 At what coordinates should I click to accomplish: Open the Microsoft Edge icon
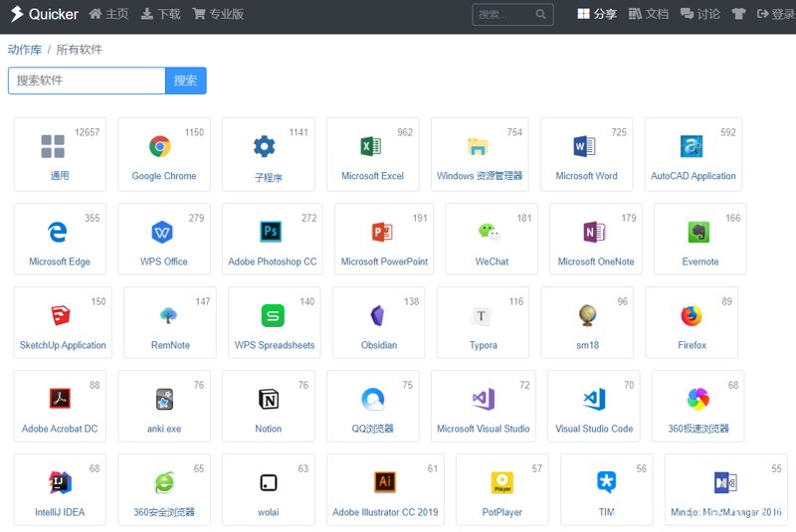click(58, 232)
